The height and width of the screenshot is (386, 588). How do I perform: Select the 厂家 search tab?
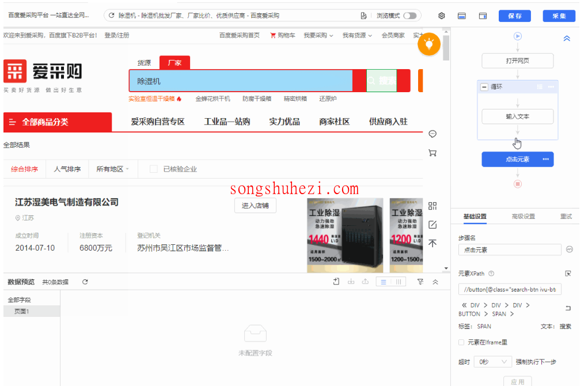(x=174, y=62)
